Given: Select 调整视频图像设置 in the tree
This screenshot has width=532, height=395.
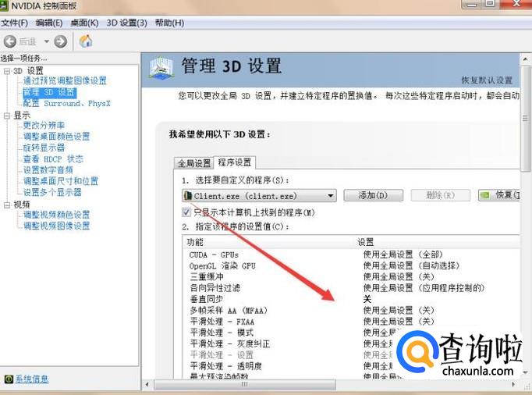Looking at the screenshot, I should tap(56, 226).
